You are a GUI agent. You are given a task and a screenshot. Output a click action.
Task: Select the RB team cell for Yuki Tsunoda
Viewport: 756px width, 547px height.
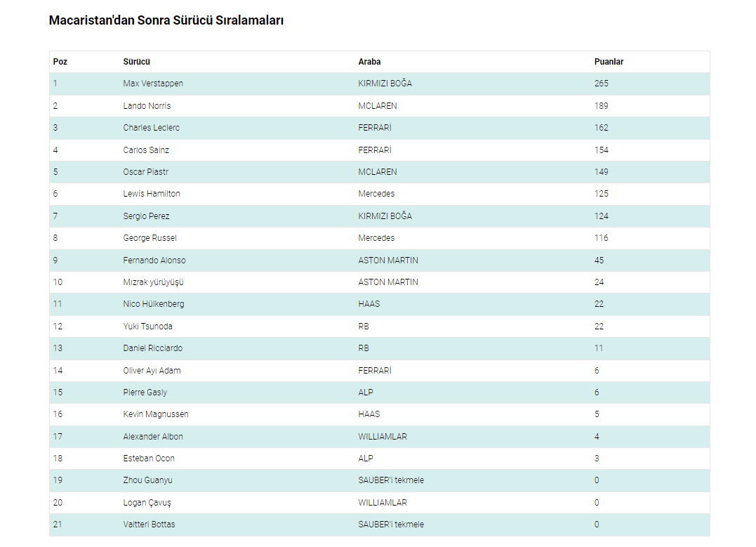coord(364,327)
